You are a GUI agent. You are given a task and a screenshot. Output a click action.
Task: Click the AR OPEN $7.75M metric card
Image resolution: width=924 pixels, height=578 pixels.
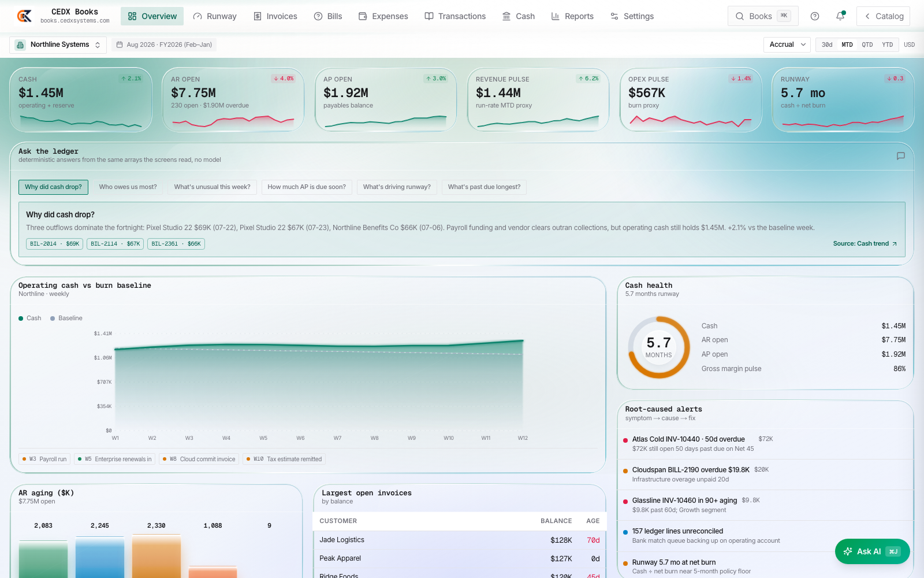(x=233, y=100)
